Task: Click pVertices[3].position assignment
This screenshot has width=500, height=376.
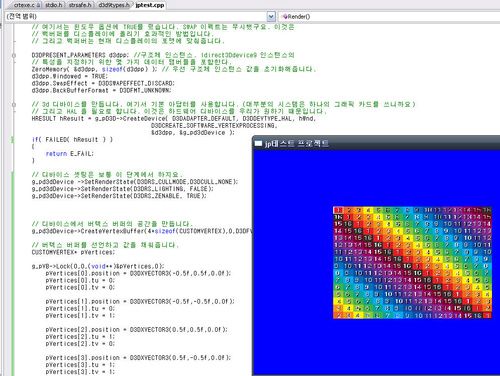Action: 138,357
